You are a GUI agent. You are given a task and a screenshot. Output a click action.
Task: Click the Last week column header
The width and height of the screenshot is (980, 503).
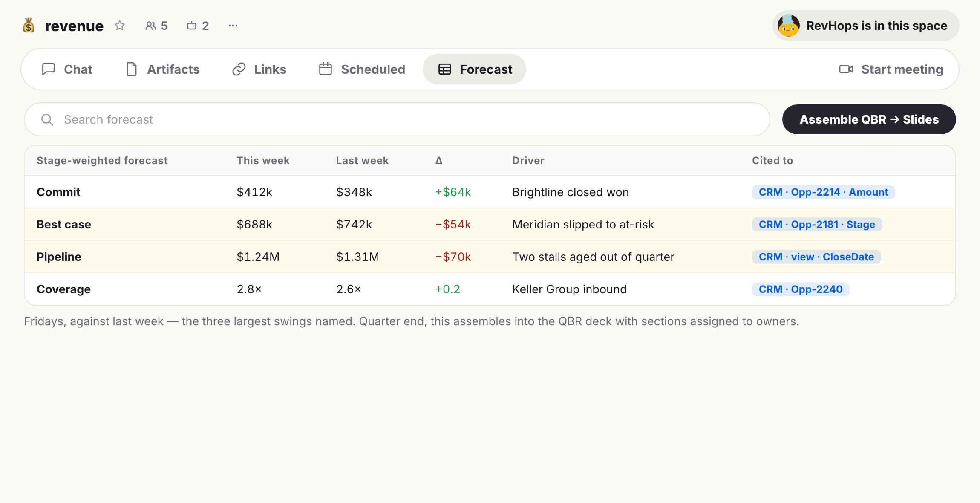coord(362,161)
